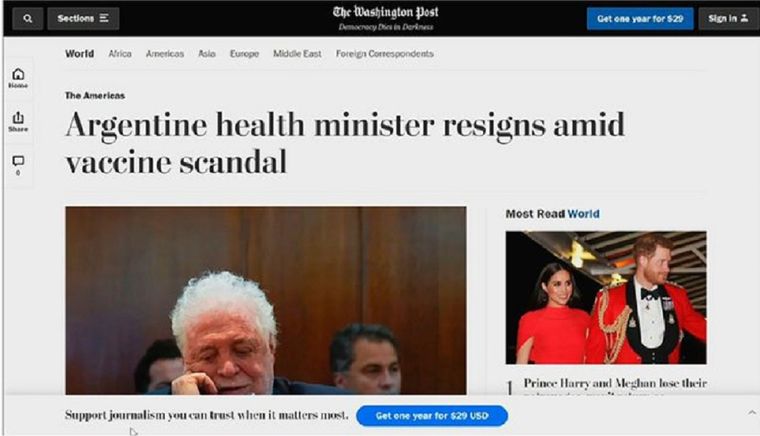Sign in using the top-right button
The width and height of the screenshot is (760, 436).
pos(728,18)
